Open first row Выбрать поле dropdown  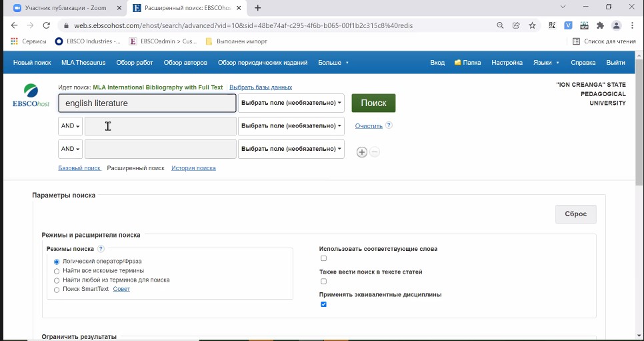tap(291, 103)
